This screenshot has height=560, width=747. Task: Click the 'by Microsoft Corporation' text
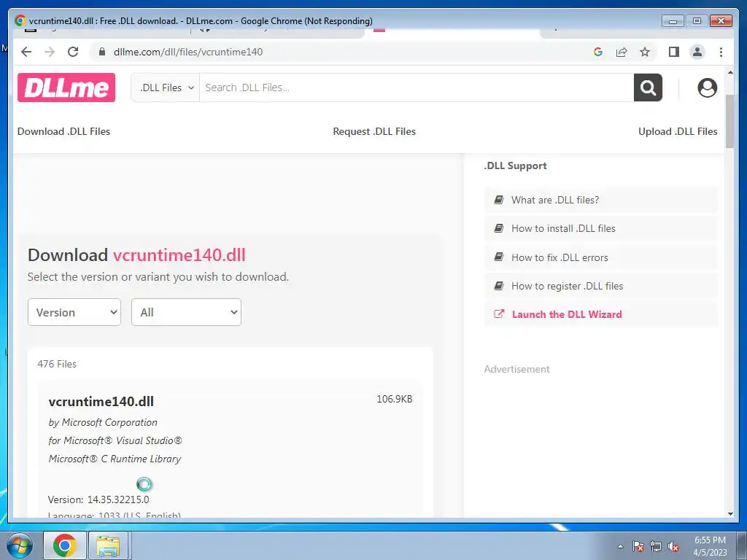pos(103,422)
